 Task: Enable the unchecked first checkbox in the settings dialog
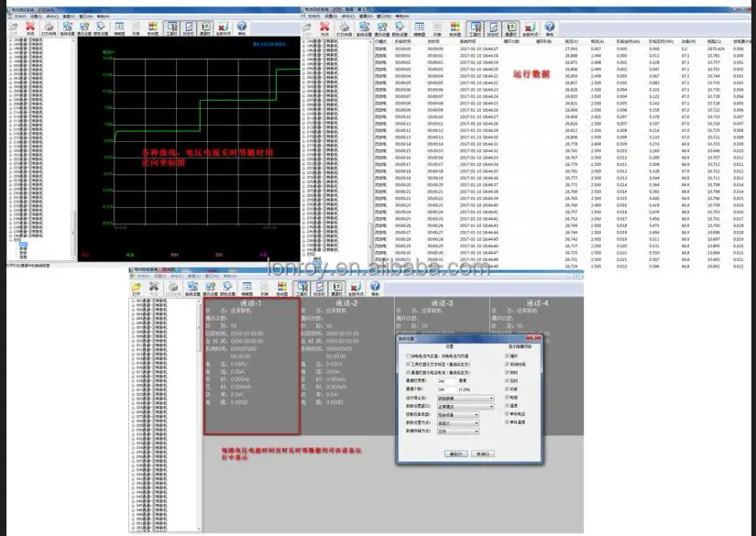406,356
